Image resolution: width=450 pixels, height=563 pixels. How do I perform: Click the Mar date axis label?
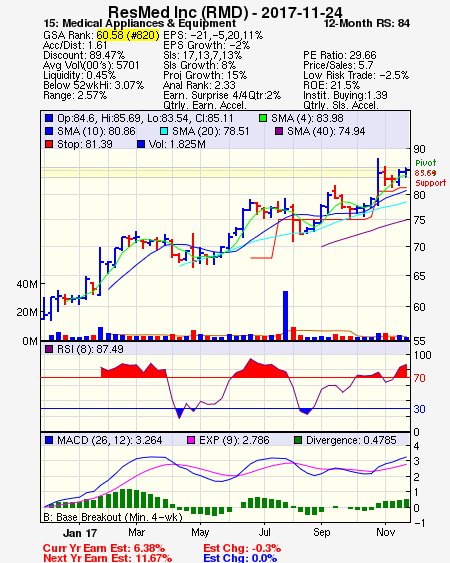pos(136,532)
